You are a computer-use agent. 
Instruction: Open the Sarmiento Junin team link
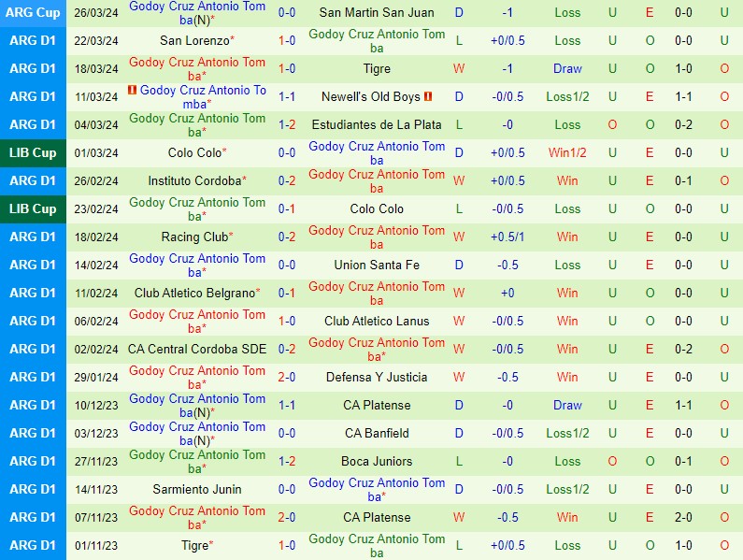[x=197, y=489]
